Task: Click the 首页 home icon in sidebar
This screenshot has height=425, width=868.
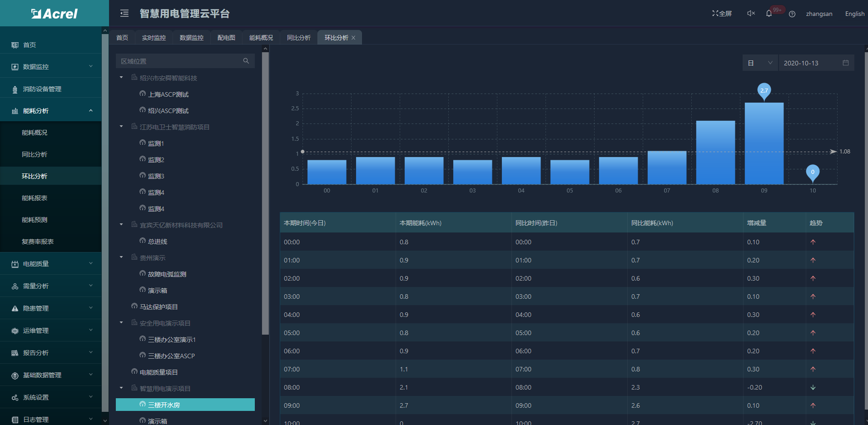Action: (15, 45)
